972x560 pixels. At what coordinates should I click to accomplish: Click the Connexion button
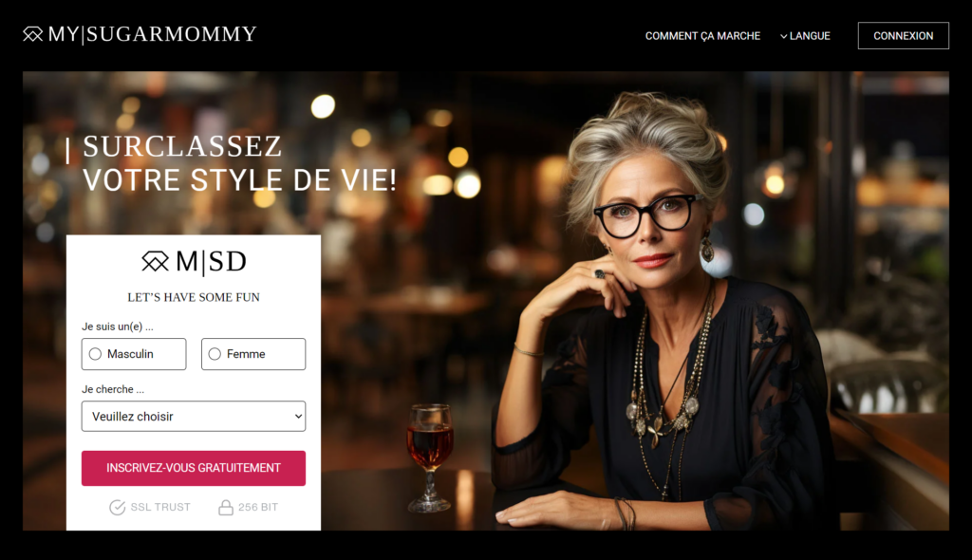pos(904,36)
